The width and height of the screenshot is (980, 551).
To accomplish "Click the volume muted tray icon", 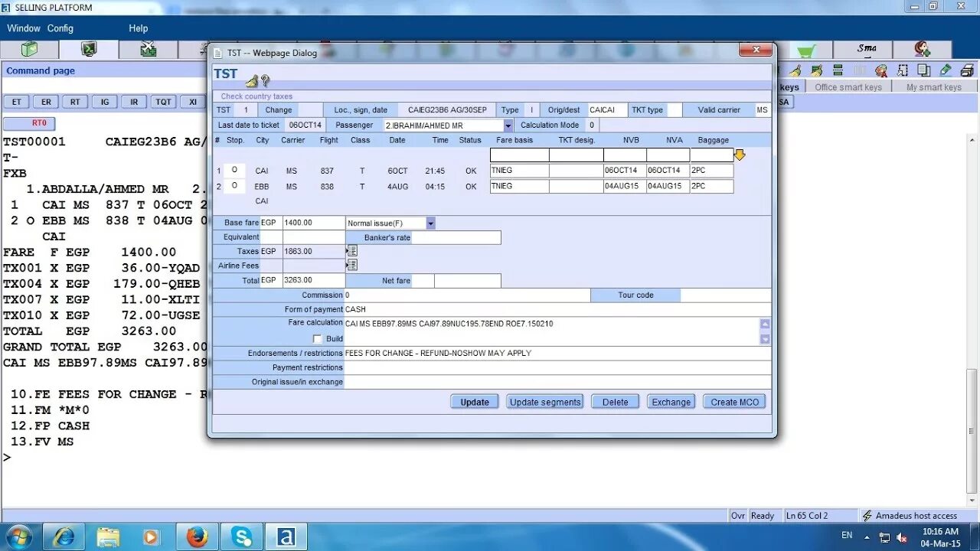I will tap(902, 537).
